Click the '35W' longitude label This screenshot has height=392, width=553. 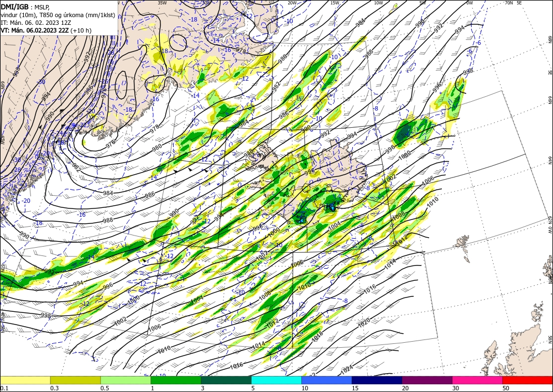click(162, 2)
